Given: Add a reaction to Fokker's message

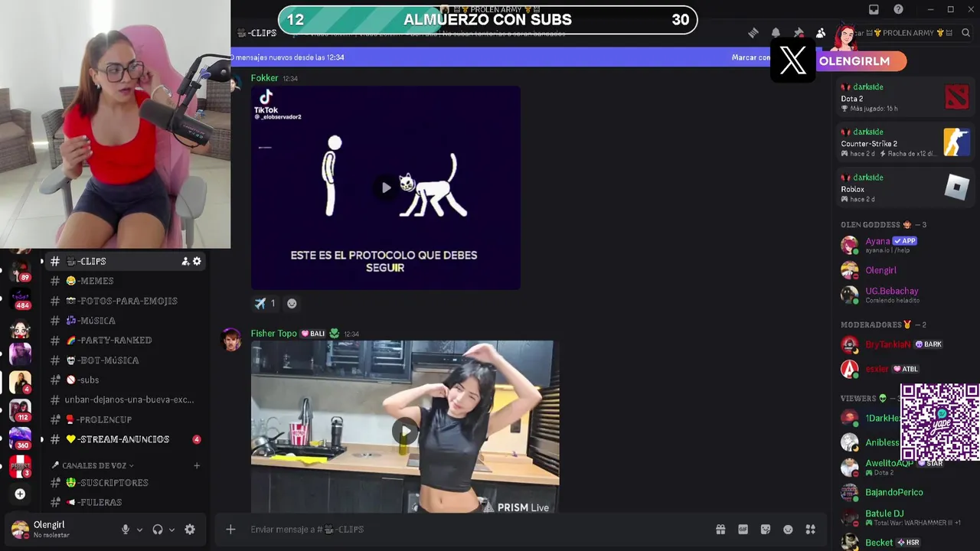Looking at the screenshot, I should [292, 303].
